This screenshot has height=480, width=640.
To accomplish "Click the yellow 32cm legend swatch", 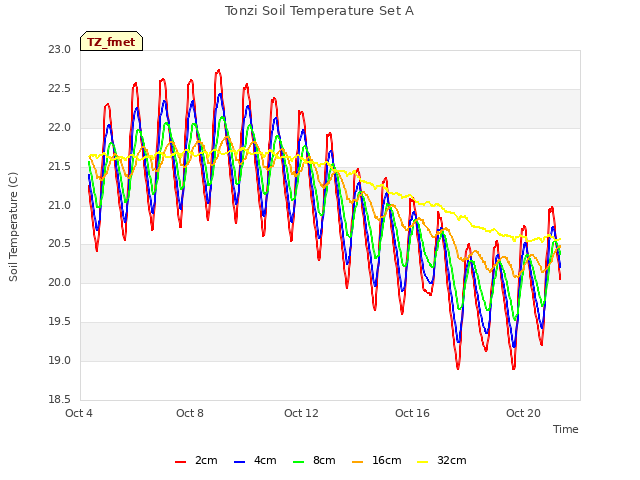I will pos(422,462).
